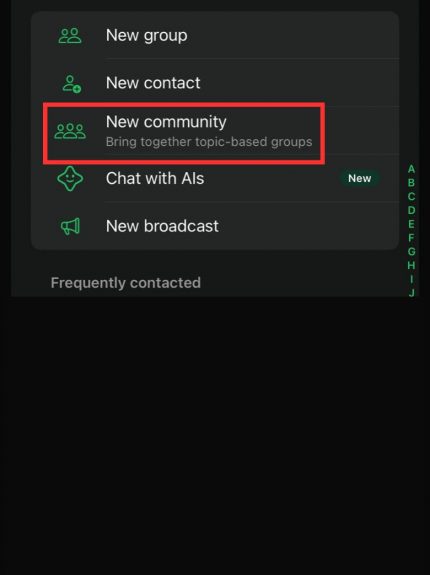Tap the New group people icon
The width and height of the screenshot is (430, 575).
click(70, 36)
